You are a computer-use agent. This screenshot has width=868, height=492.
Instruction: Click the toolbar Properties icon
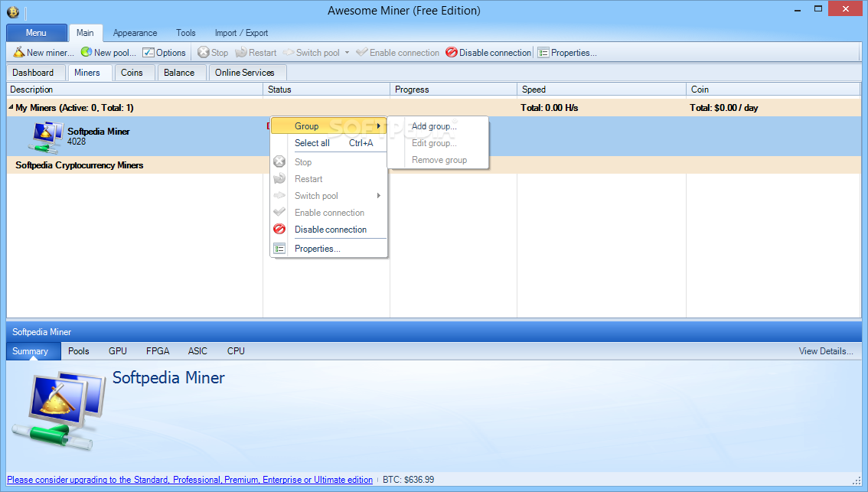pos(543,53)
